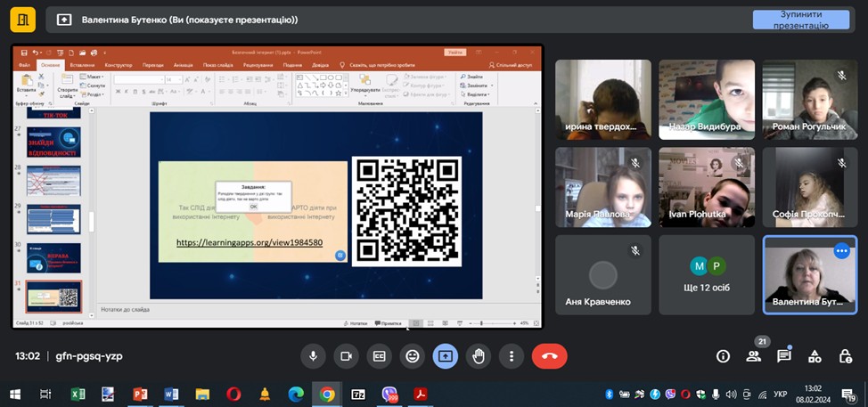
Task: Click the yellow leave-room door icon
Action: [x=22, y=20]
